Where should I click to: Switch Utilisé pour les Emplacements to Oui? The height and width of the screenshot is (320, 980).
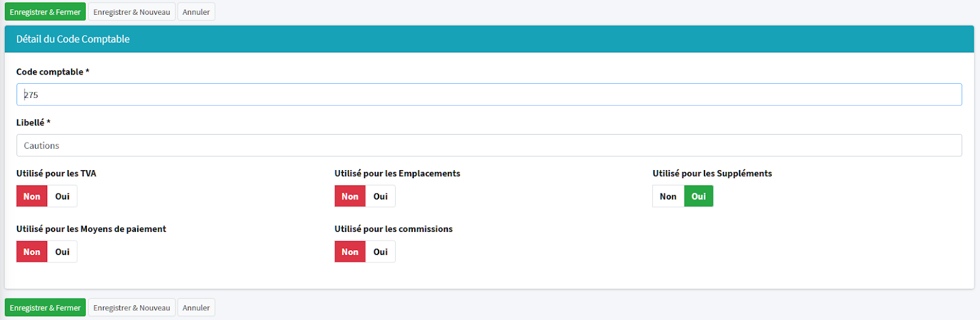click(380, 196)
